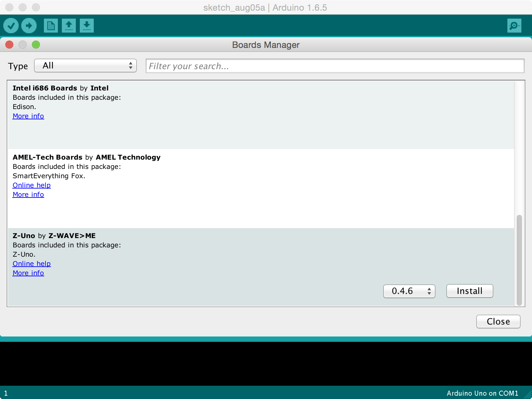Click the Upload sketch arrow icon
Viewport: 532px width, 399px height.
point(29,26)
